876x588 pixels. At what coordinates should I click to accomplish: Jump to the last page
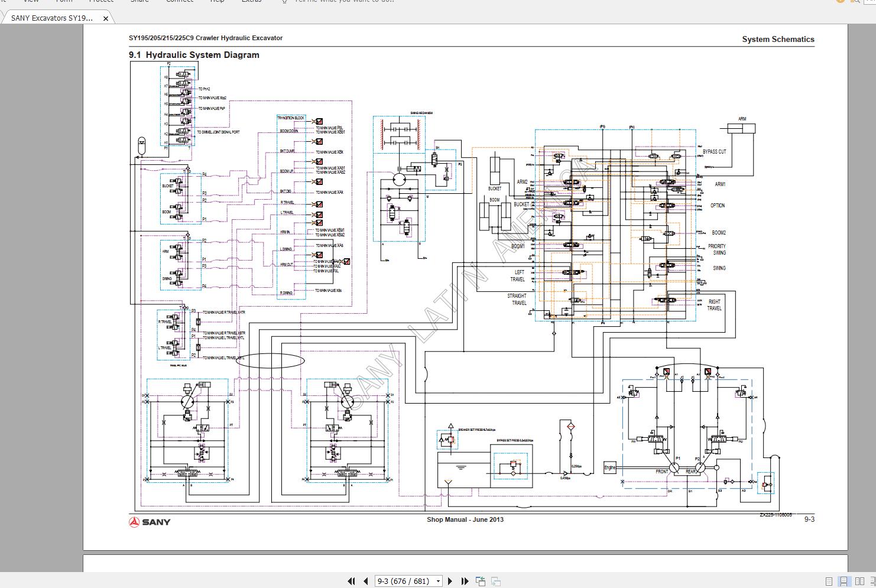tap(465, 581)
